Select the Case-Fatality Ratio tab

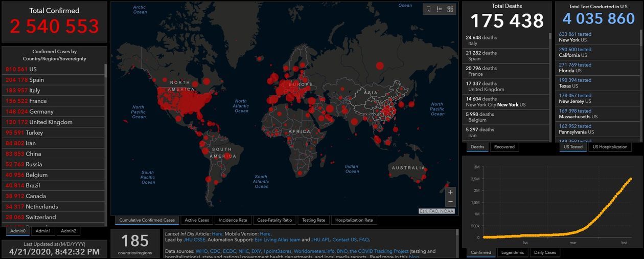274,220
